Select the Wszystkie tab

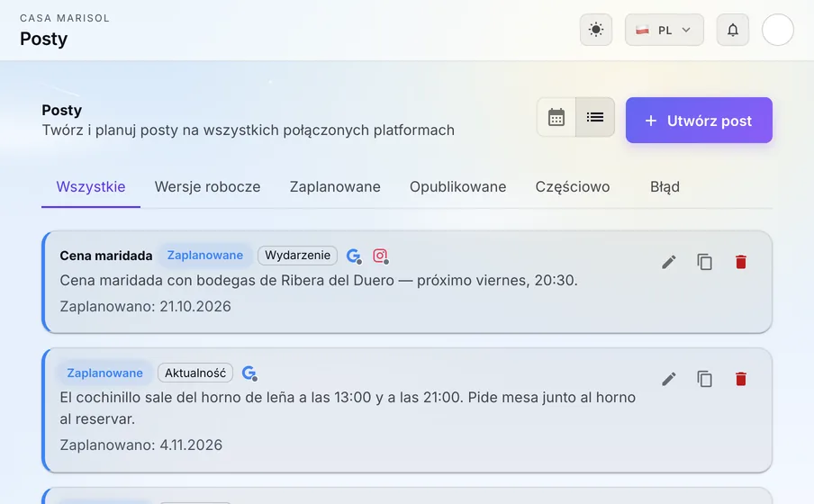91,187
